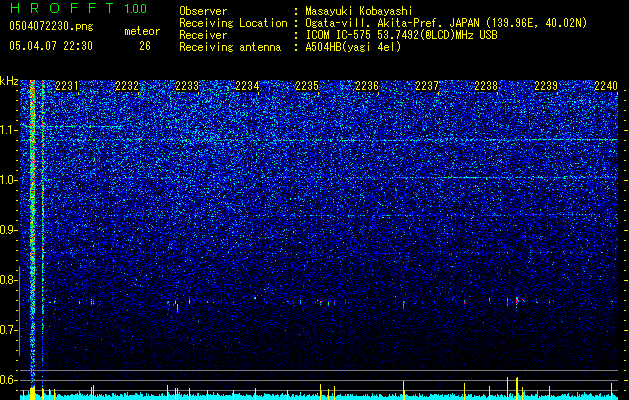Click the 2239 time marker
Image resolution: width=629 pixels, height=400 pixels.
pyautogui.click(x=546, y=86)
